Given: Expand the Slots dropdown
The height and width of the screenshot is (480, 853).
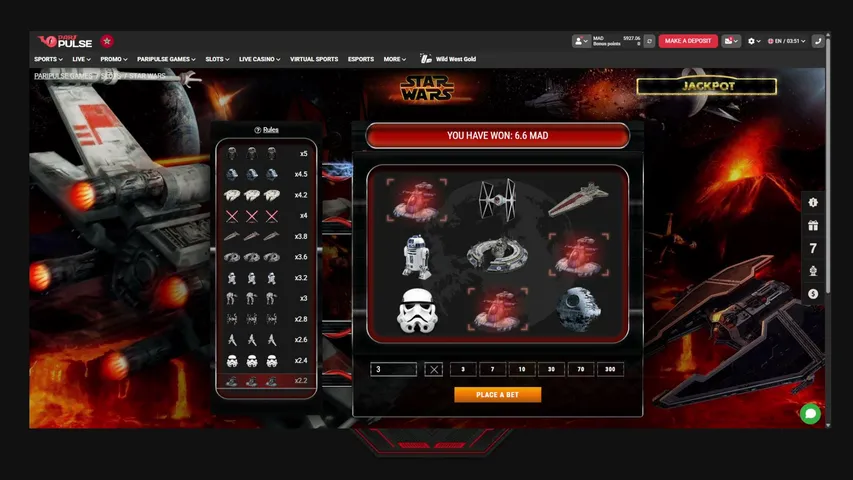Looking at the screenshot, I should tap(217, 59).
